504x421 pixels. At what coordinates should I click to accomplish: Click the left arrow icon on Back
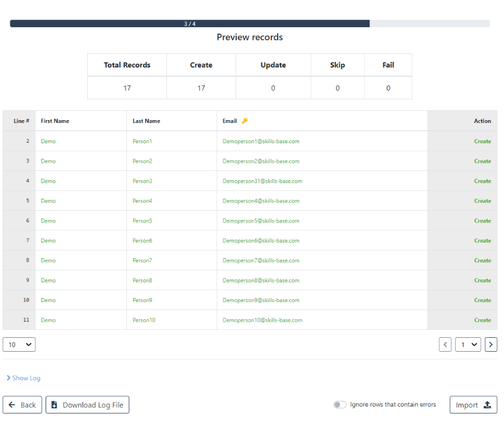point(12,405)
